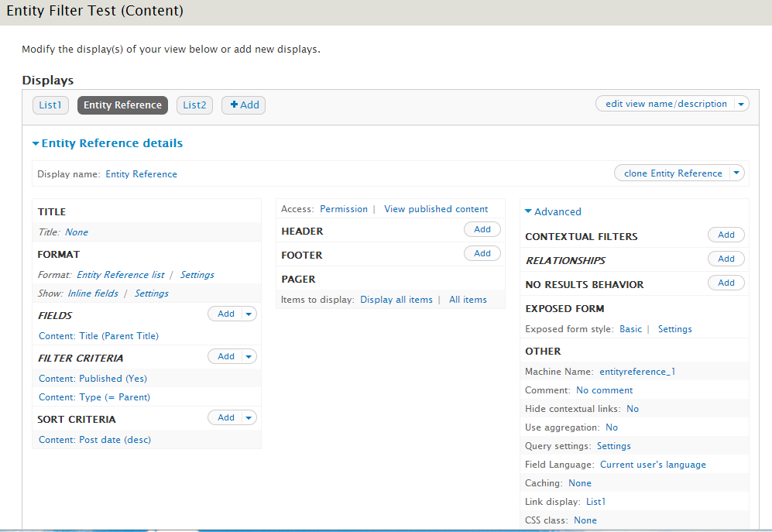Screen dimensions: 772x532
Task: Open FIELDS Add dropdown arrow
Action: [249, 314]
